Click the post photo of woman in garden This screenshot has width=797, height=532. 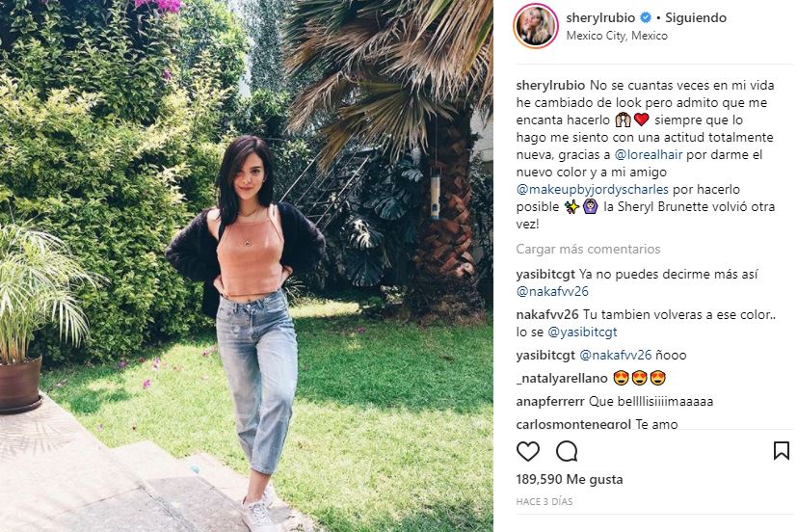[x=247, y=266]
